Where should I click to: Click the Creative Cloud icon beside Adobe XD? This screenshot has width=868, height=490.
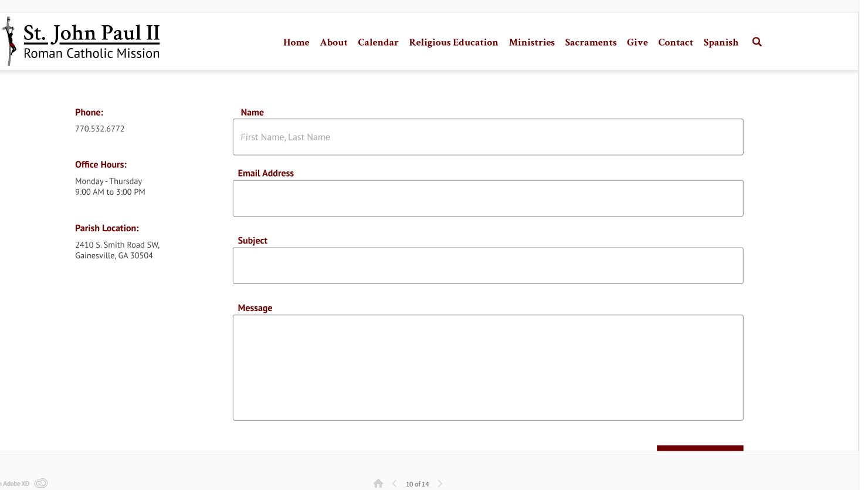[x=41, y=483]
